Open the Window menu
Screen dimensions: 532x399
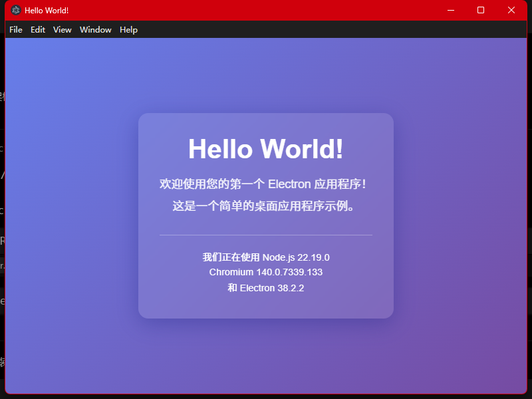tap(95, 30)
